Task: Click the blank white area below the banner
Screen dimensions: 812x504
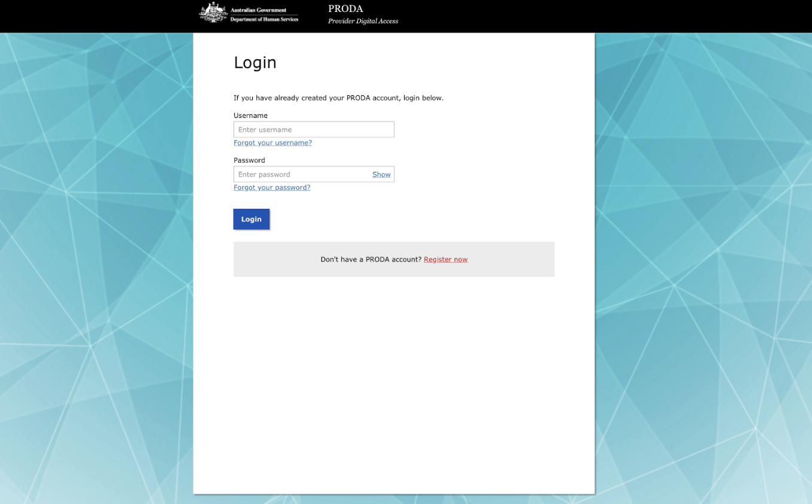Action: pyautogui.click(x=394, y=383)
